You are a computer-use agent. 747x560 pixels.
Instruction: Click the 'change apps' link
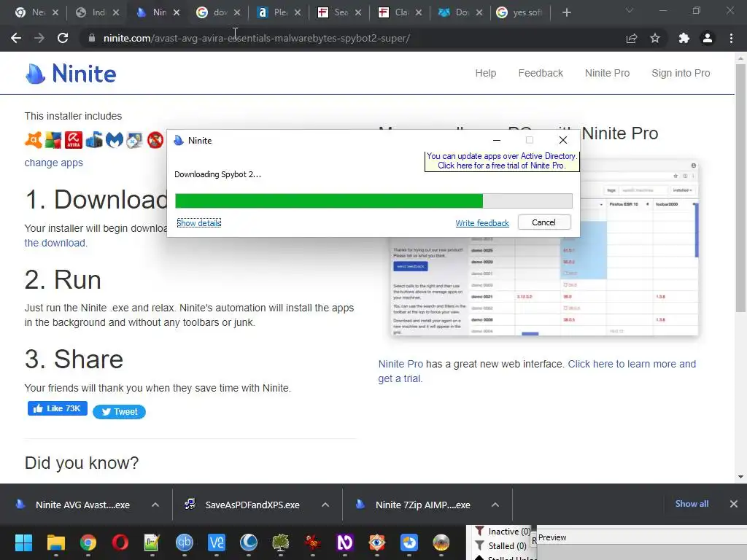point(54,163)
